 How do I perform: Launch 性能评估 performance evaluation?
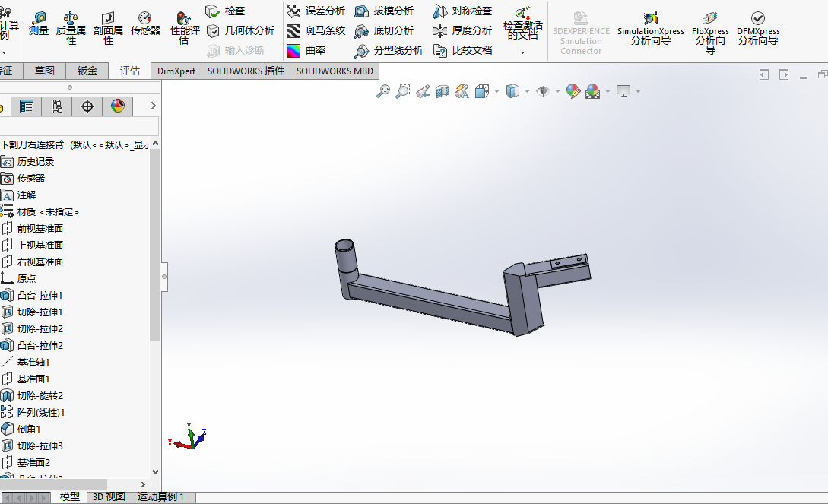click(x=184, y=28)
